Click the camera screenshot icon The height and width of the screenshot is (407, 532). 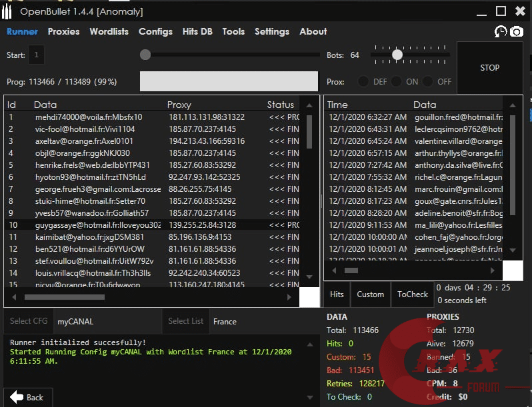pos(516,31)
